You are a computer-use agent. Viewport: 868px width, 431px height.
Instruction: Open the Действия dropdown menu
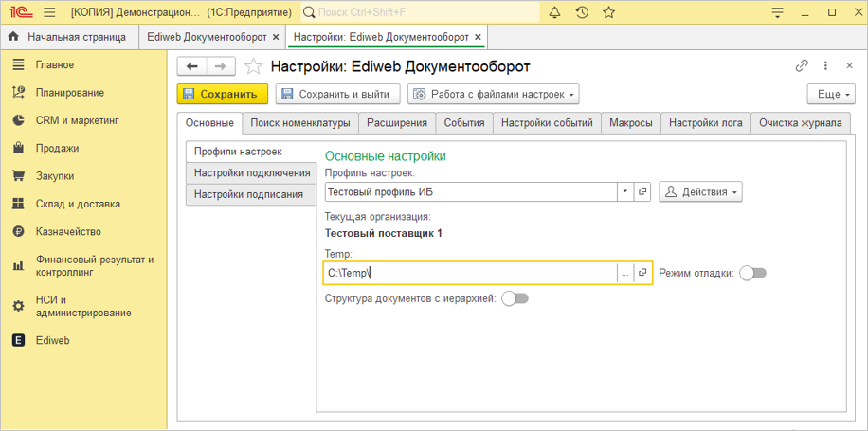pyautogui.click(x=700, y=191)
